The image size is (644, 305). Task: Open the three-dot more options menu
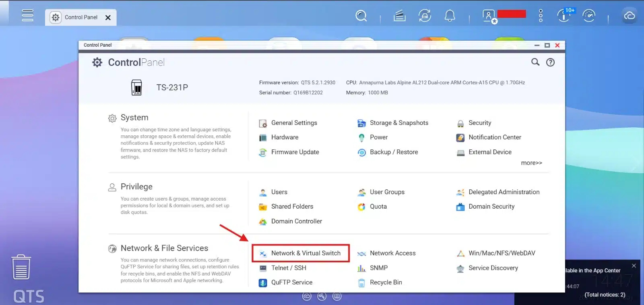541,16
